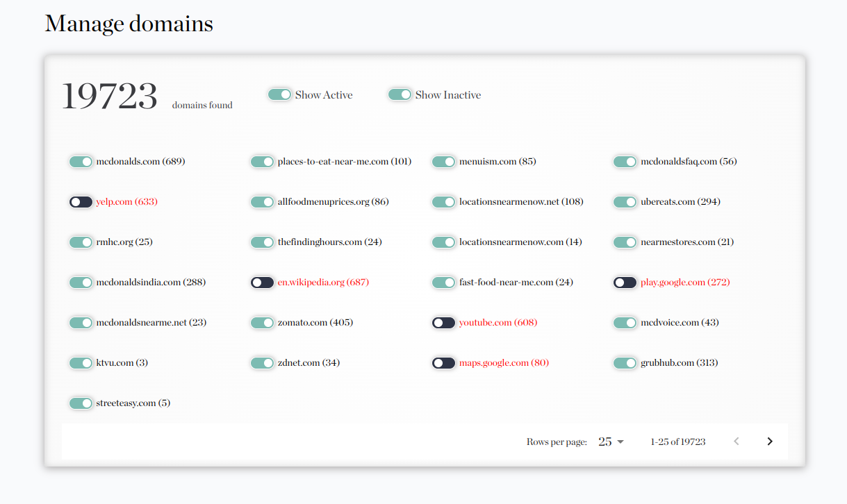
Task: Click the rmhc.org (25) label
Action: coord(124,242)
